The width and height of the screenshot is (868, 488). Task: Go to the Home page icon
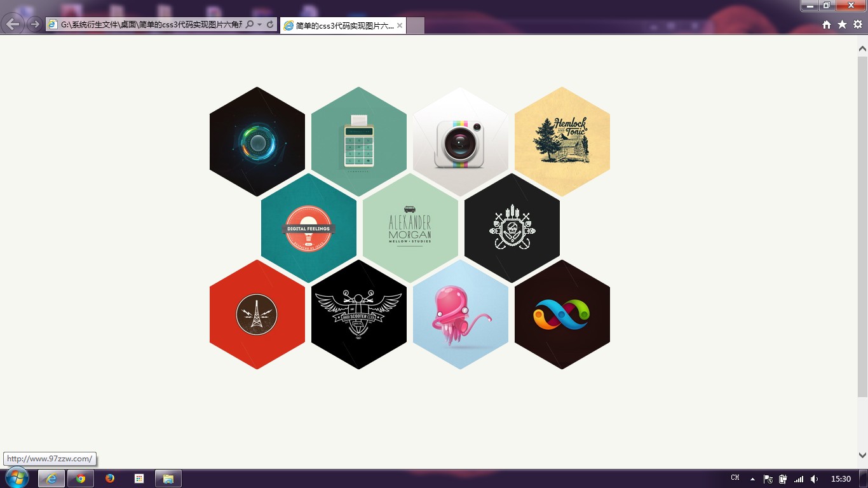[827, 25]
